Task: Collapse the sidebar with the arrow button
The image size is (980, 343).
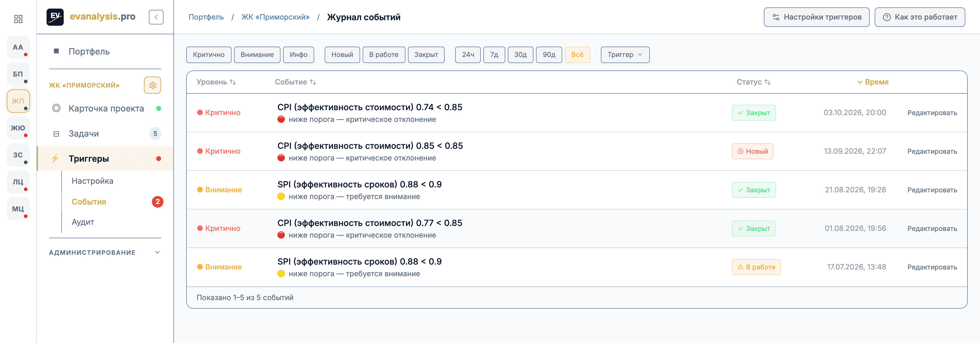Action: [156, 17]
